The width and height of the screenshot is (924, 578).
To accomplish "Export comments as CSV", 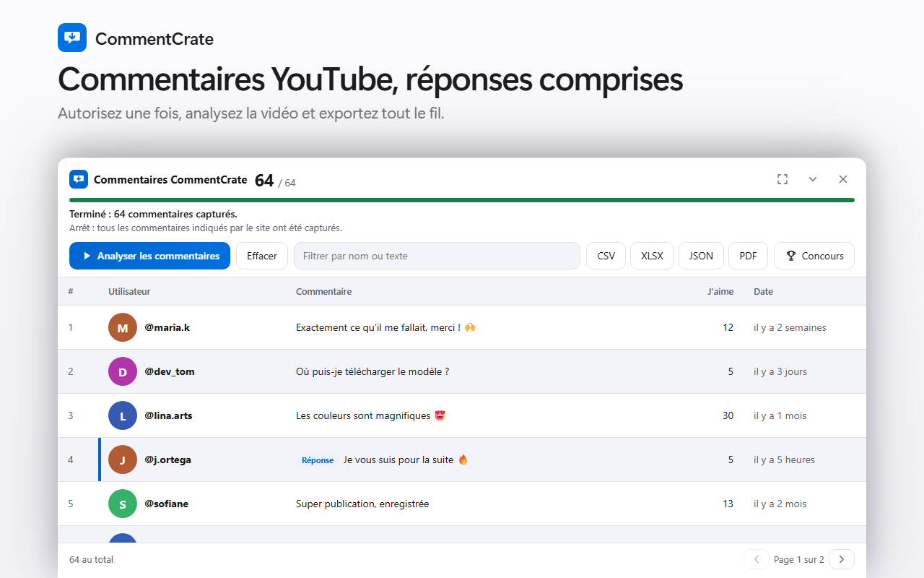I will click(606, 256).
